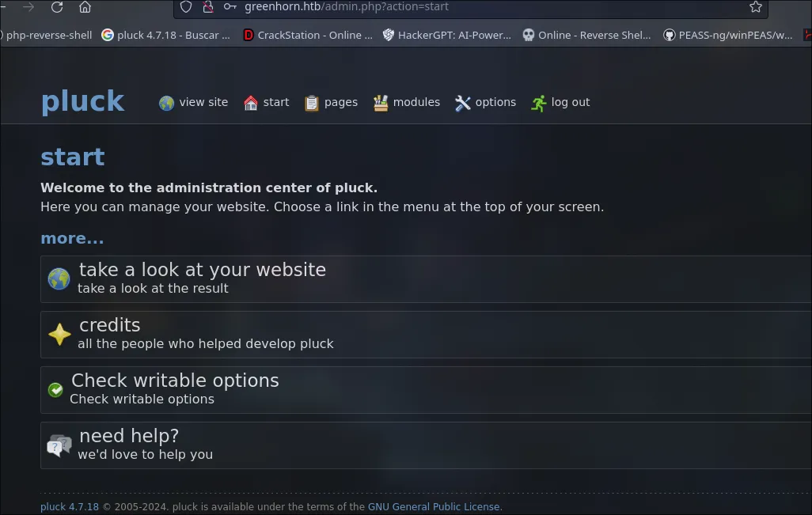Bookmark this page with the star icon
812x515 pixels.
pyautogui.click(x=756, y=7)
